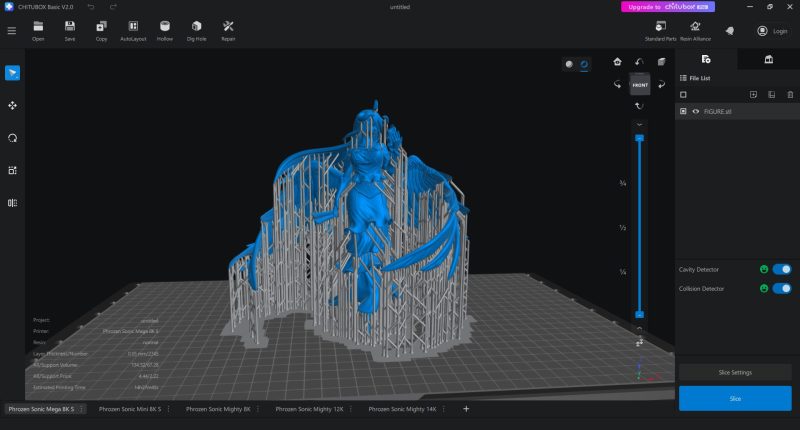Click the FRONT view cube face
The width and height of the screenshot is (800, 430).
point(640,85)
